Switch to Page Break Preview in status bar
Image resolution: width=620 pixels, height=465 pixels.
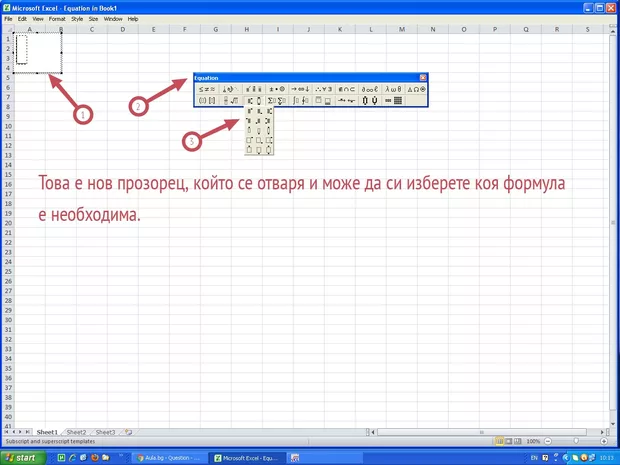(x=518, y=441)
